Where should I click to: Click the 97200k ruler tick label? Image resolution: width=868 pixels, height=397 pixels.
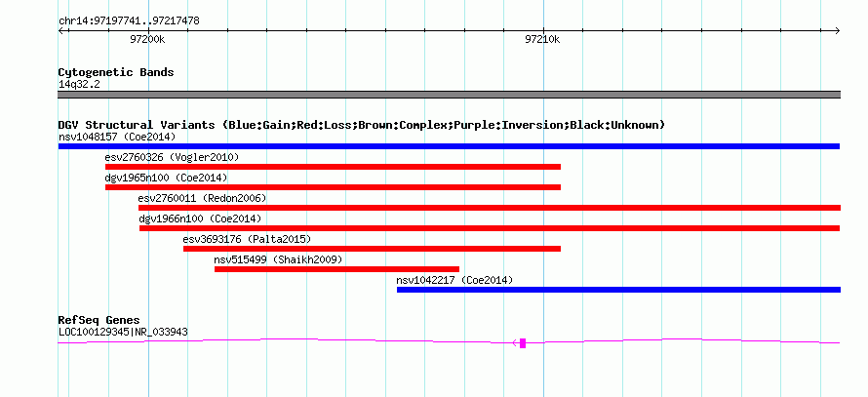pos(147,39)
